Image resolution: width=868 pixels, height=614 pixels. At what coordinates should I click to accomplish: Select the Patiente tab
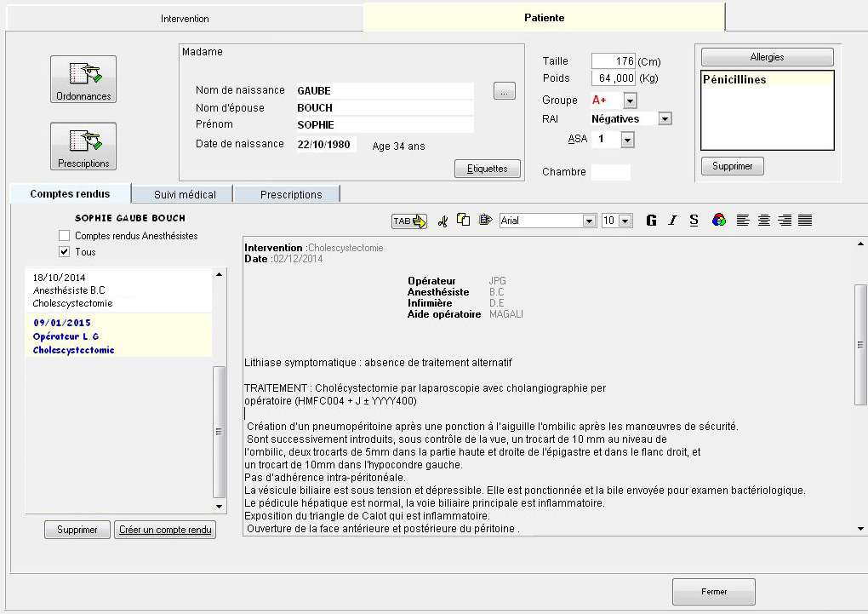tap(544, 18)
